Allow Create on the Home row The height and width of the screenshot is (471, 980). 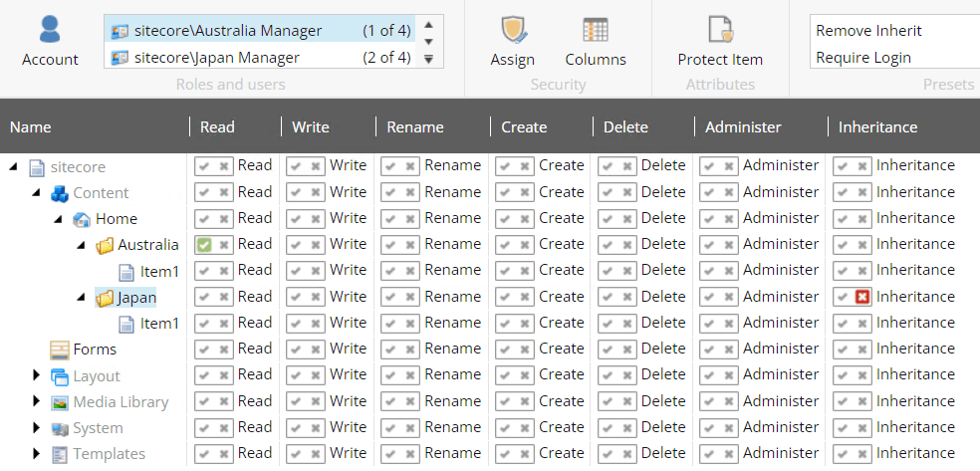pos(505,219)
